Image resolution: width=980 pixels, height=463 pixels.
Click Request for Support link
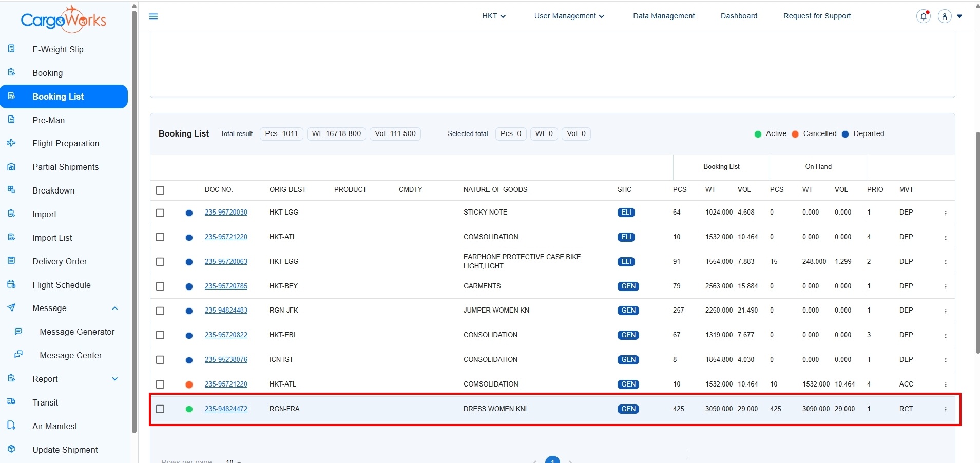tap(817, 16)
